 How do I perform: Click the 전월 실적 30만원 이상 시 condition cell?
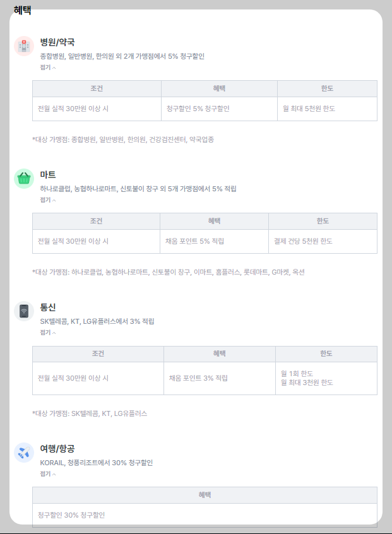coord(71,108)
